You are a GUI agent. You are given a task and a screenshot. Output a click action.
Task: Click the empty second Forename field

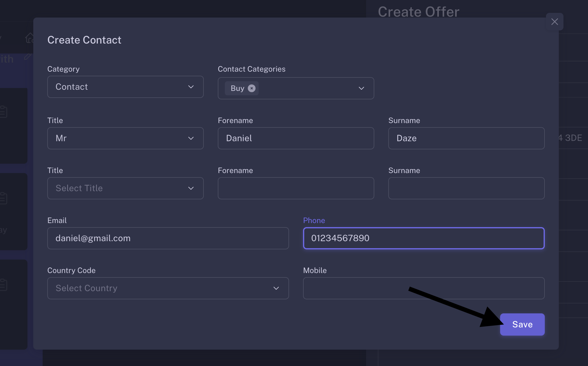click(296, 188)
